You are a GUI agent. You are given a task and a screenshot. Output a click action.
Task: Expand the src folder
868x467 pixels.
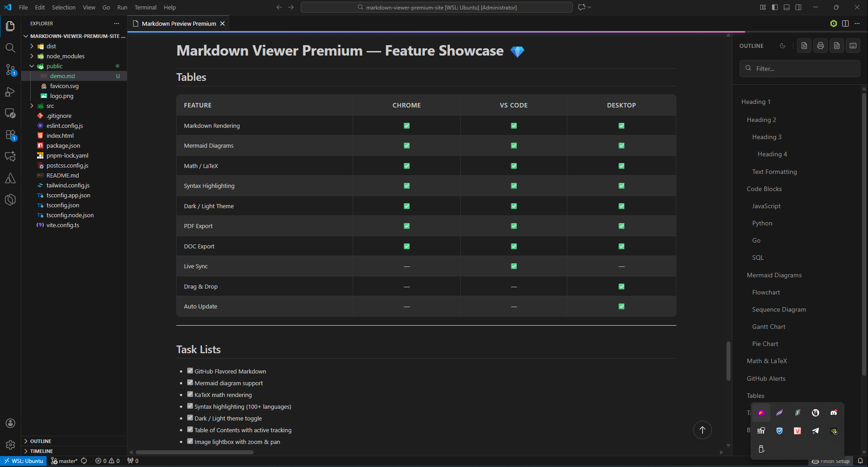click(x=32, y=106)
